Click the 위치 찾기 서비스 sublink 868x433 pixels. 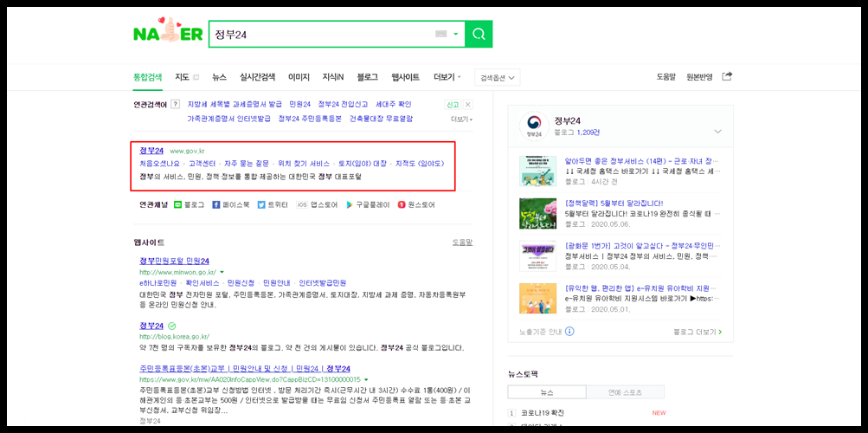click(304, 164)
